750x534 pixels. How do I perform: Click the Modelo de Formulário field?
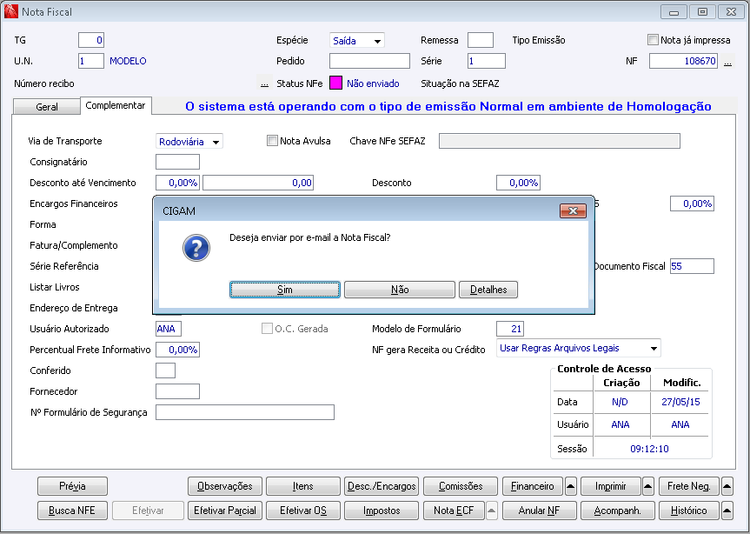pos(510,329)
